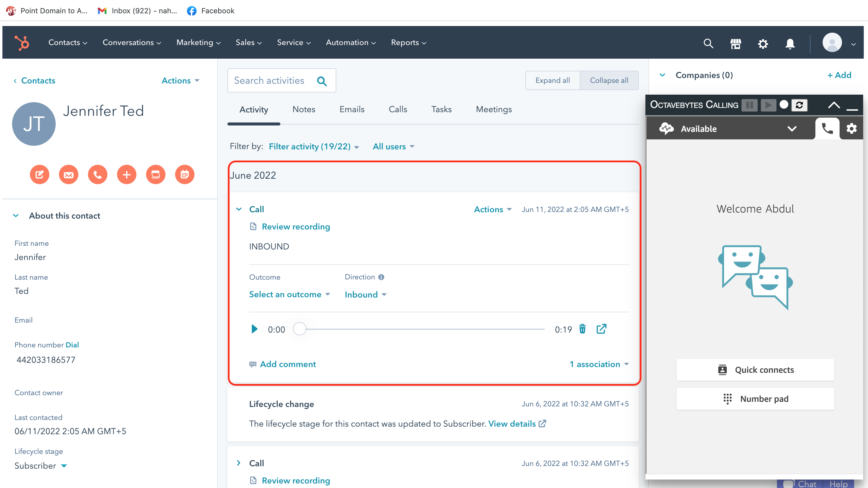The image size is (868, 488).
Task: Refresh the Octavebytes Calling widget
Action: point(800,105)
